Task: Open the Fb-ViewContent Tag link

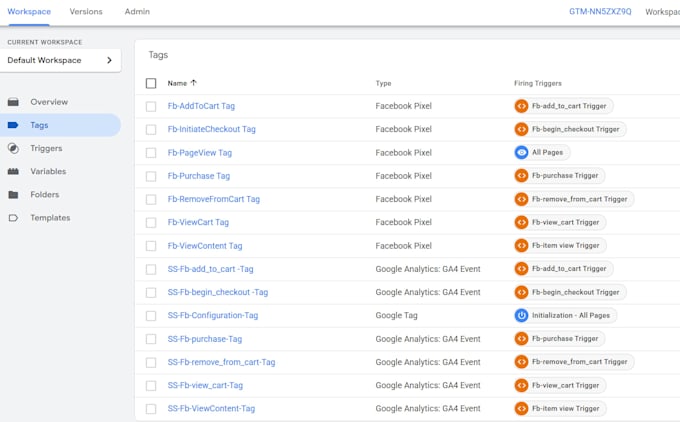Action: 205,245
